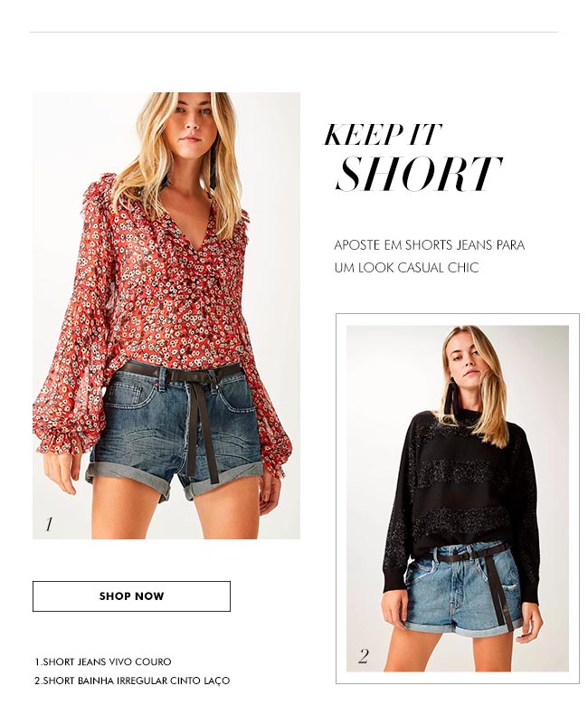
Task: Click the SHOP NOW button
Action: 131,596
